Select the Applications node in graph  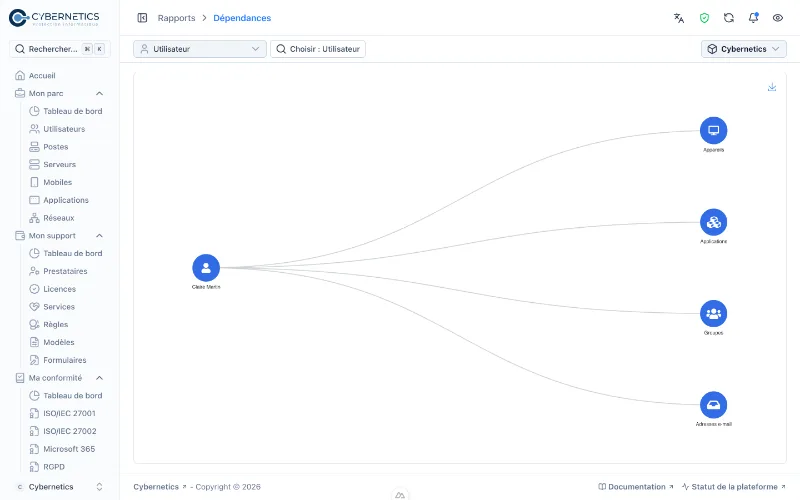[713, 222]
